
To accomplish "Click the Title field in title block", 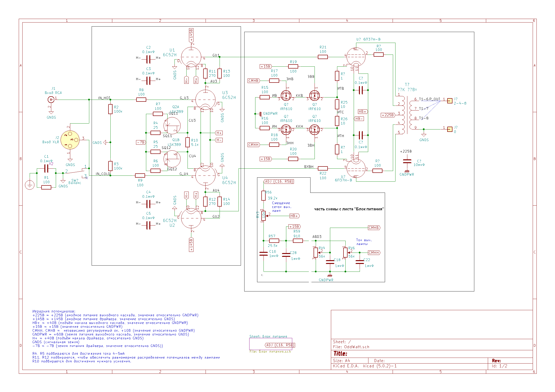I will coord(340,354).
